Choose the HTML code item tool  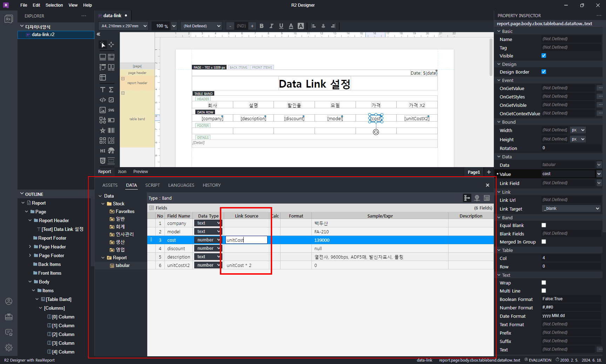pos(102,100)
